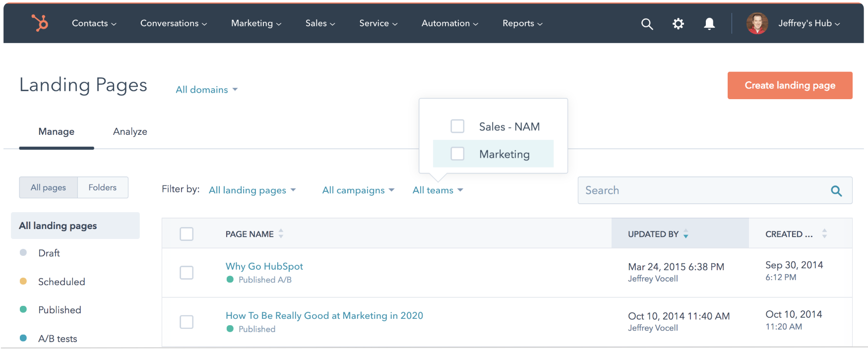Click green status dot of Why Go HubSpot

[230, 280]
